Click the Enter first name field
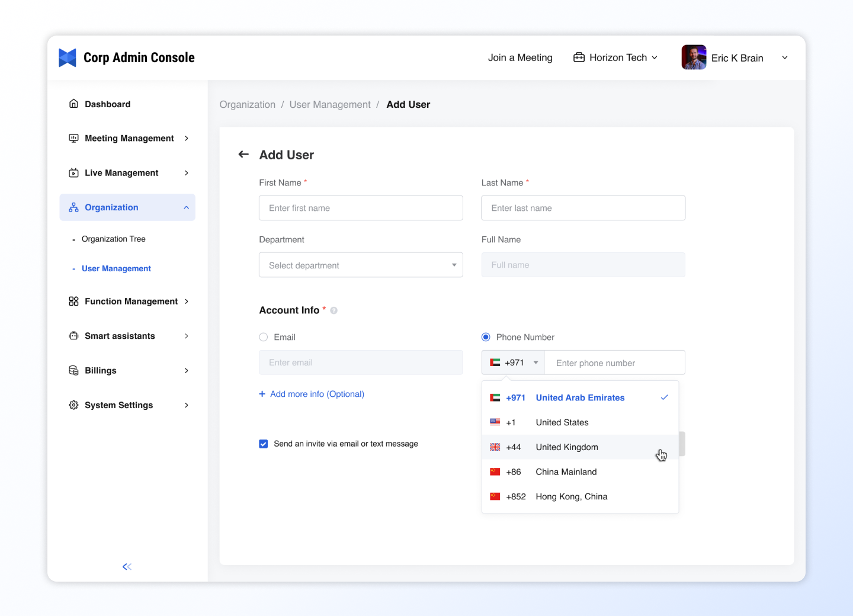 click(x=361, y=208)
